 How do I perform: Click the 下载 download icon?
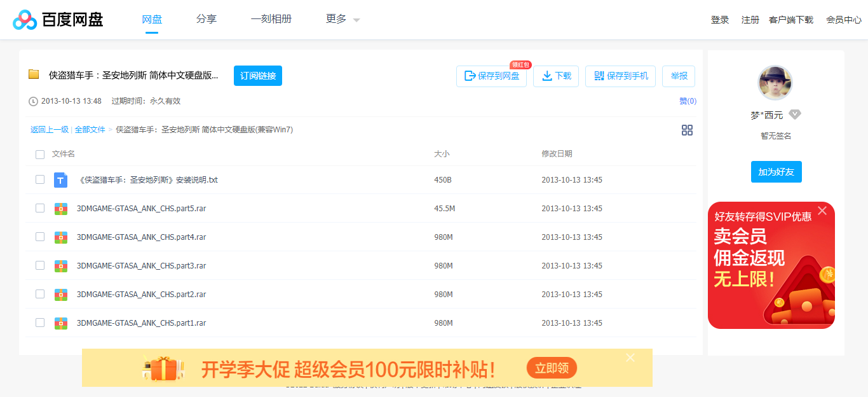click(546, 76)
